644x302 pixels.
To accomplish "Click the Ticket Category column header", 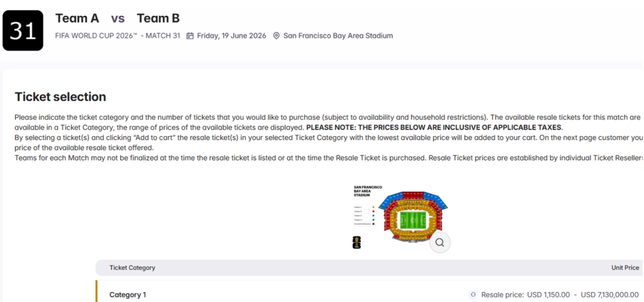I will pos(132,267).
